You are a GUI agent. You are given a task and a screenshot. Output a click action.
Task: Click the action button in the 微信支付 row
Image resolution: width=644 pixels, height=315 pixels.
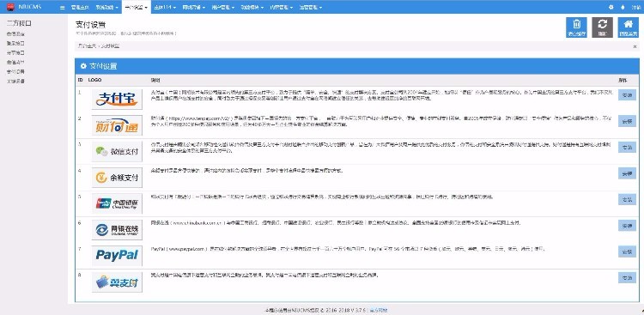click(627, 147)
